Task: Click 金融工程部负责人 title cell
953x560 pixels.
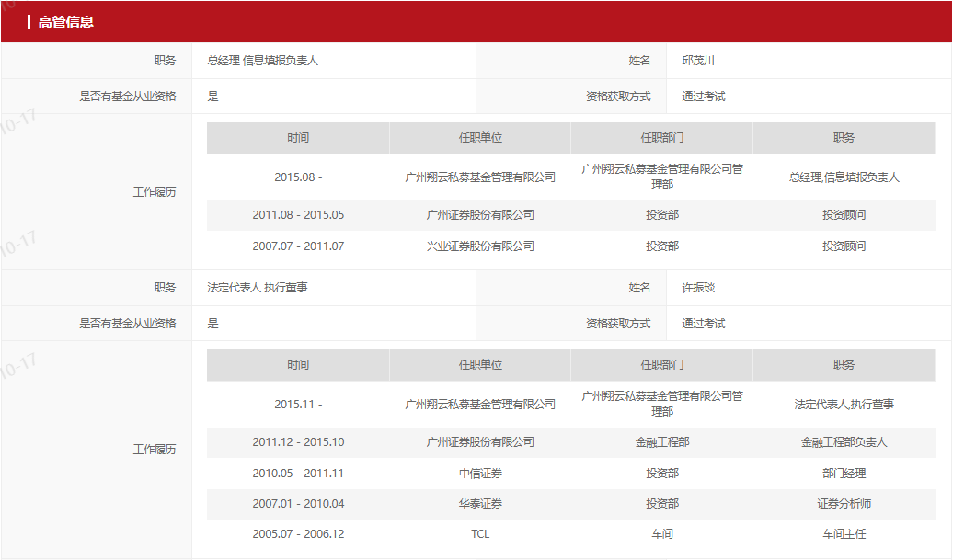Action: point(844,442)
